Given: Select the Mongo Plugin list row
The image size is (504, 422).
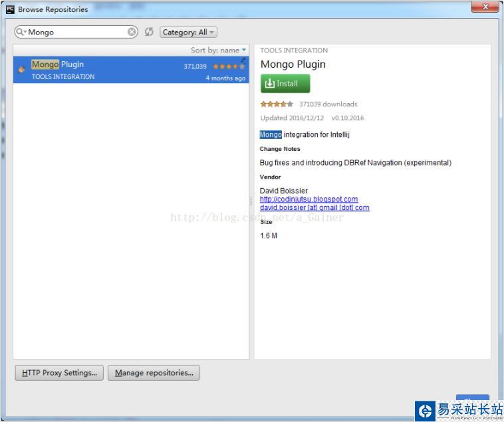Looking at the screenshot, I should pyautogui.click(x=131, y=70).
